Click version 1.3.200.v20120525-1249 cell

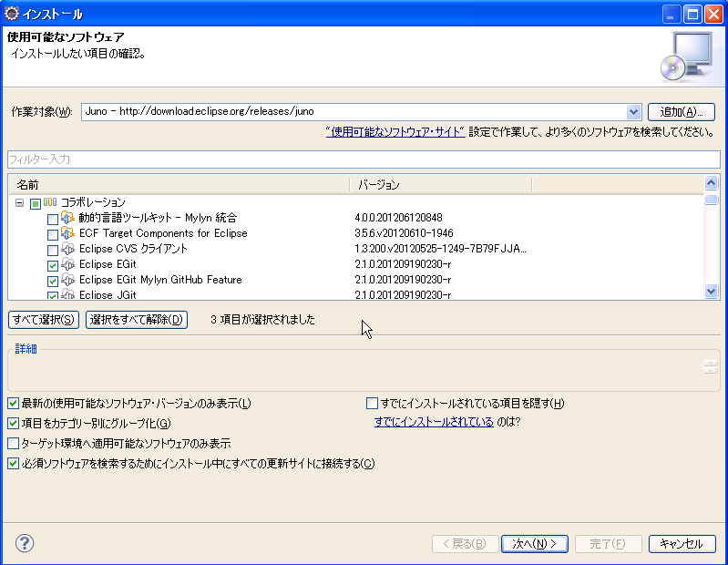click(x=440, y=249)
